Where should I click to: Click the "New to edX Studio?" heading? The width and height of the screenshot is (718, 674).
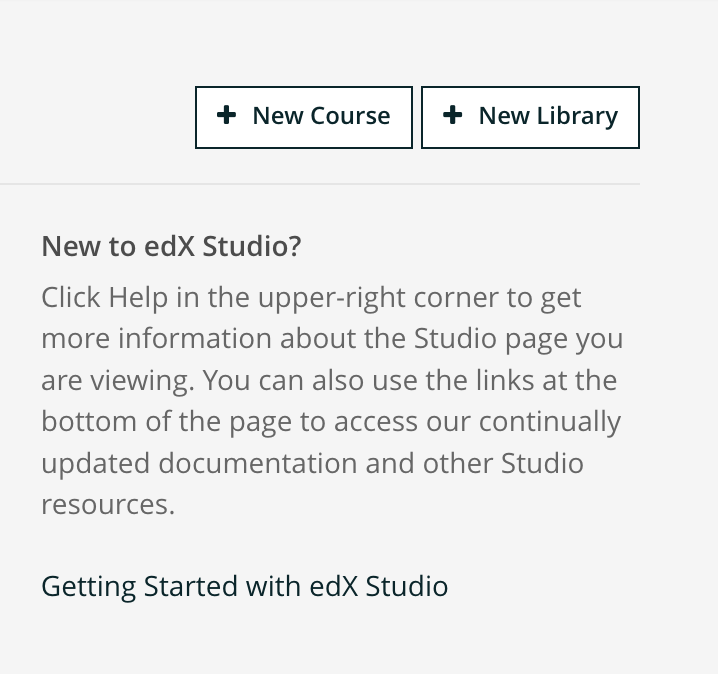click(171, 246)
